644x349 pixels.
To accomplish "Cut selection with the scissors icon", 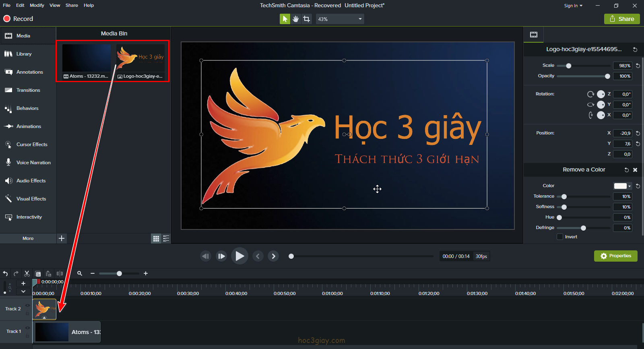I will (x=27, y=273).
